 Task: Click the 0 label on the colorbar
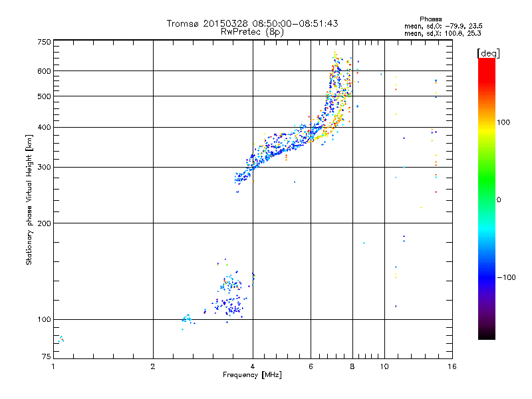(498, 199)
